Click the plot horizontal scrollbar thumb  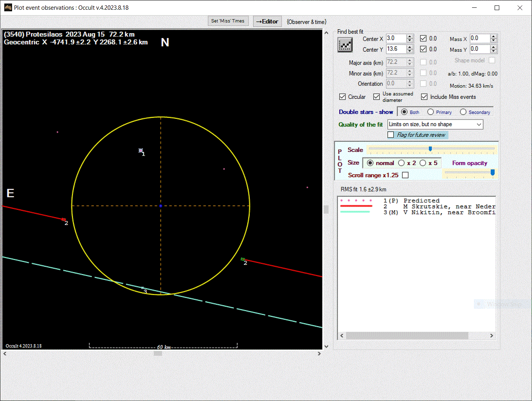[158, 354]
